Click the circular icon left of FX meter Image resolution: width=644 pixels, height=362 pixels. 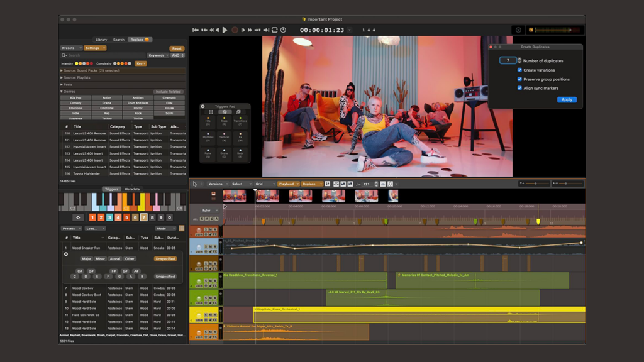[x=518, y=30]
